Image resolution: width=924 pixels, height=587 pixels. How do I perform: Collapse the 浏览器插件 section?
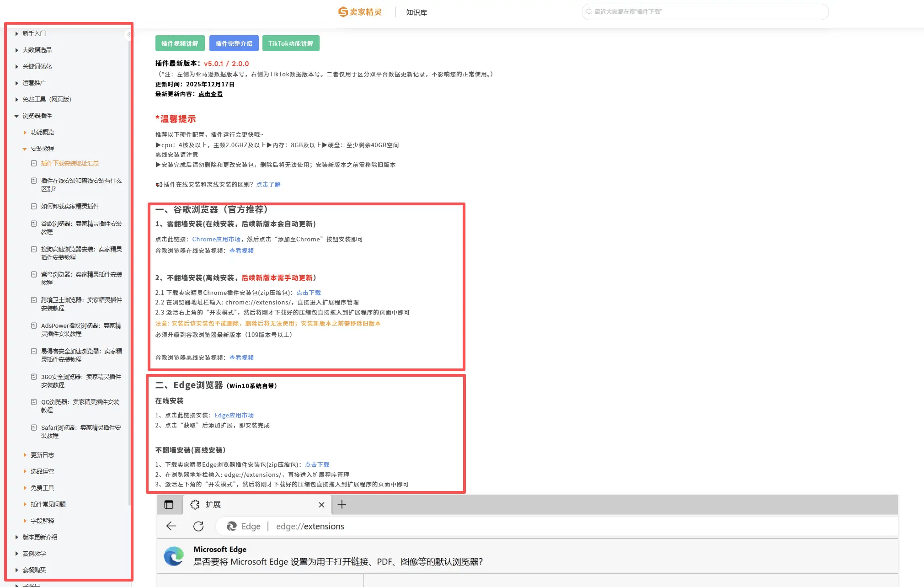point(17,116)
